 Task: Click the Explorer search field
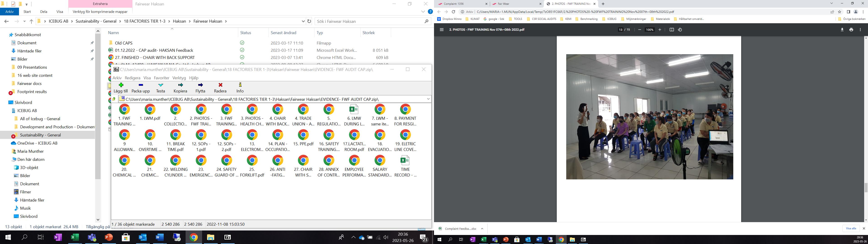tap(369, 21)
